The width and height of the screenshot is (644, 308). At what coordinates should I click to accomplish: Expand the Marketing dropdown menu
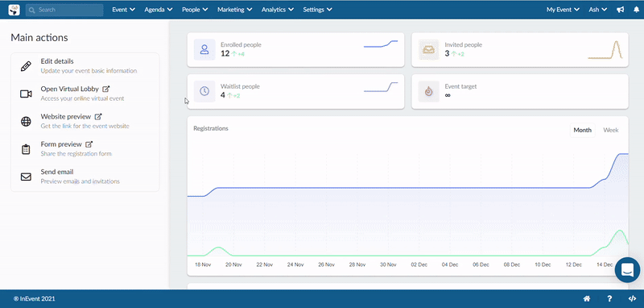pyautogui.click(x=235, y=10)
